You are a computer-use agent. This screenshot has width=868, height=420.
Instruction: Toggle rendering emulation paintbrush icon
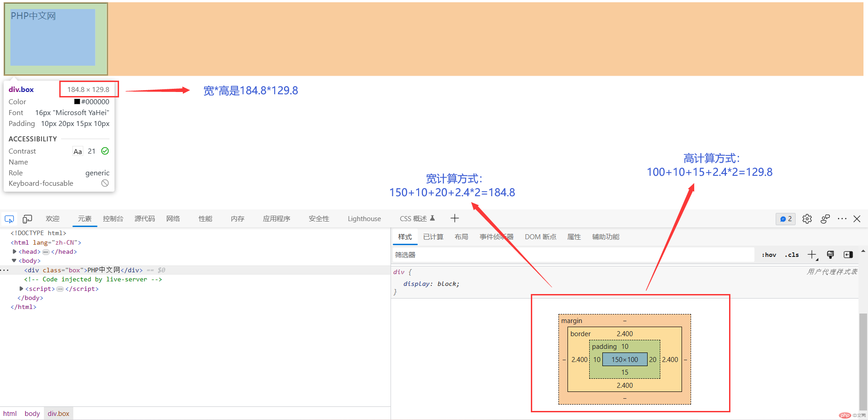830,255
